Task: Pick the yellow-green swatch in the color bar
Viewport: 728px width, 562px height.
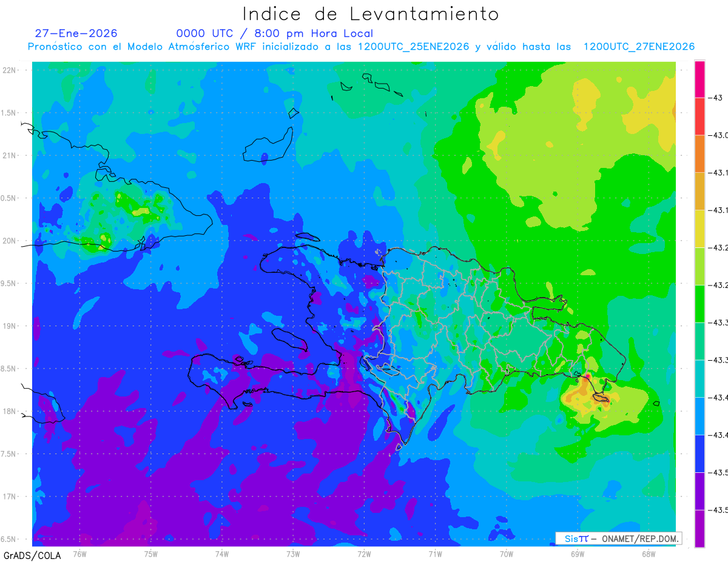Action: [x=699, y=266]
